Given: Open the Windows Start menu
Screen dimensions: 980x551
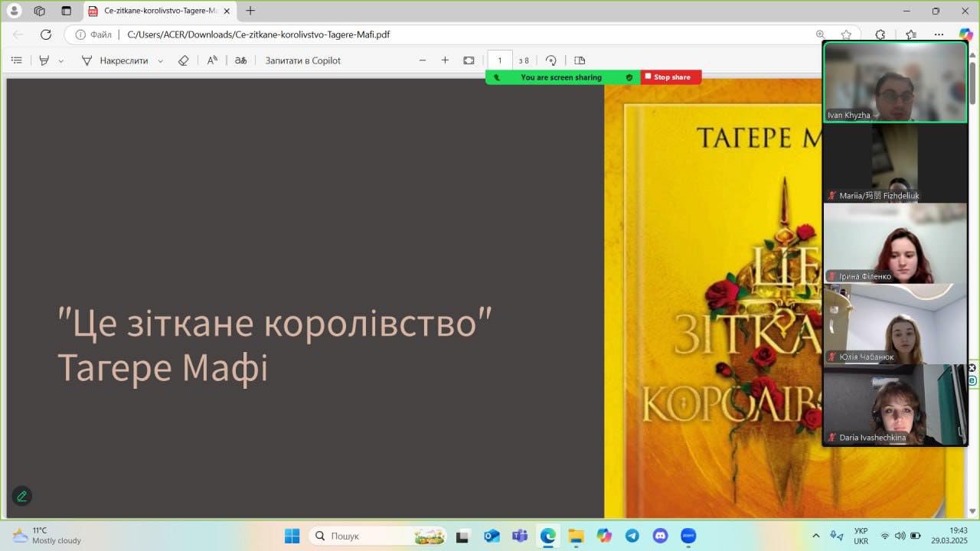Looking at the screenshot, I should pos(292,536).
